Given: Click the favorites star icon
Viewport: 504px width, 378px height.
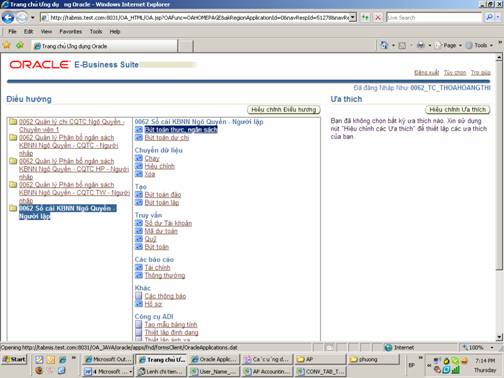Looking at the screenshot, I should coord(6,45).
